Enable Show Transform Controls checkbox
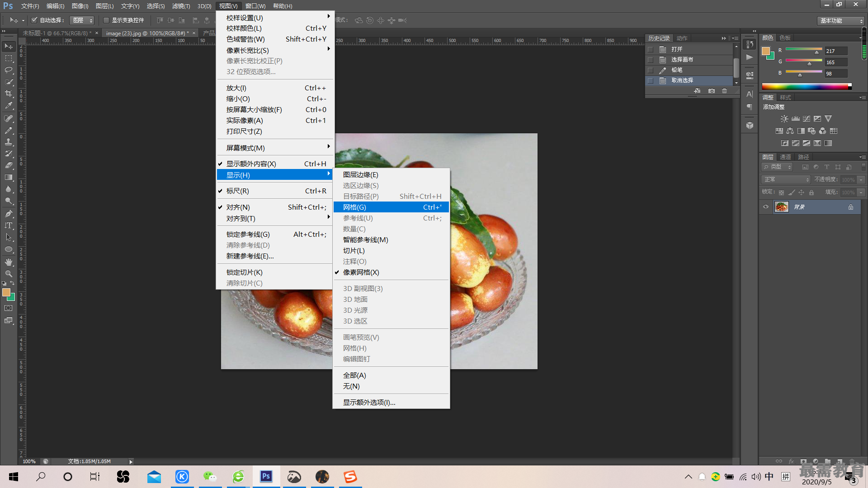Viewport: 868px width, 488px height. pos(106,20)
